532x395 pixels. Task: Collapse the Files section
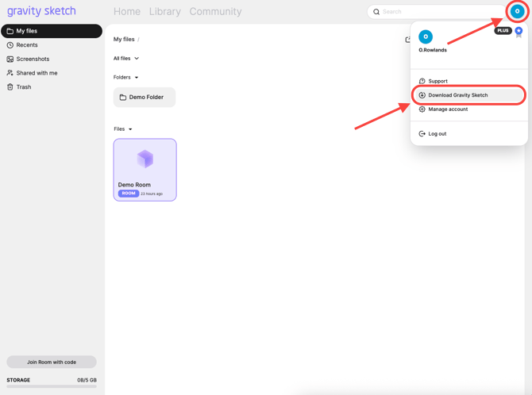point(123,129)
